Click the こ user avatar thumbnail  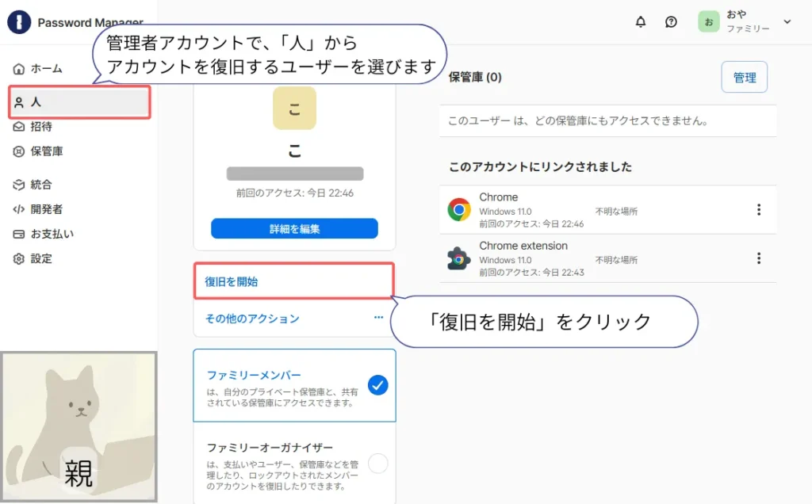[x=294, y=108]
